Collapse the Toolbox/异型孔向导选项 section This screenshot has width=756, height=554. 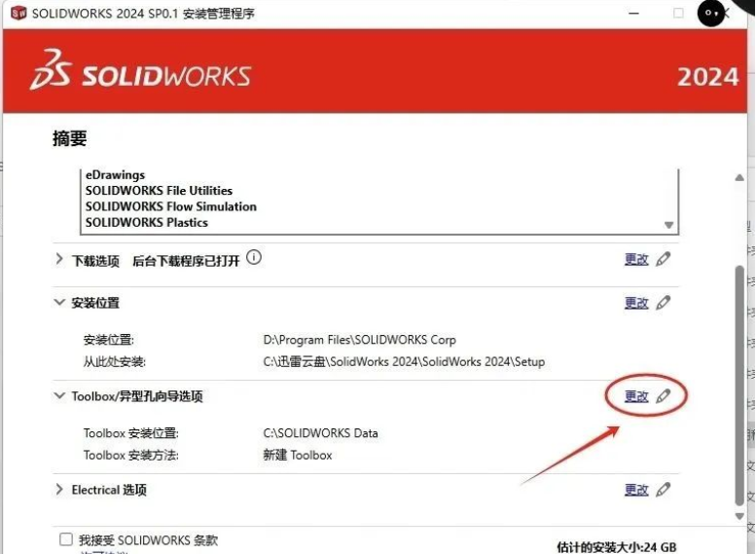click(x=59, y=395)
